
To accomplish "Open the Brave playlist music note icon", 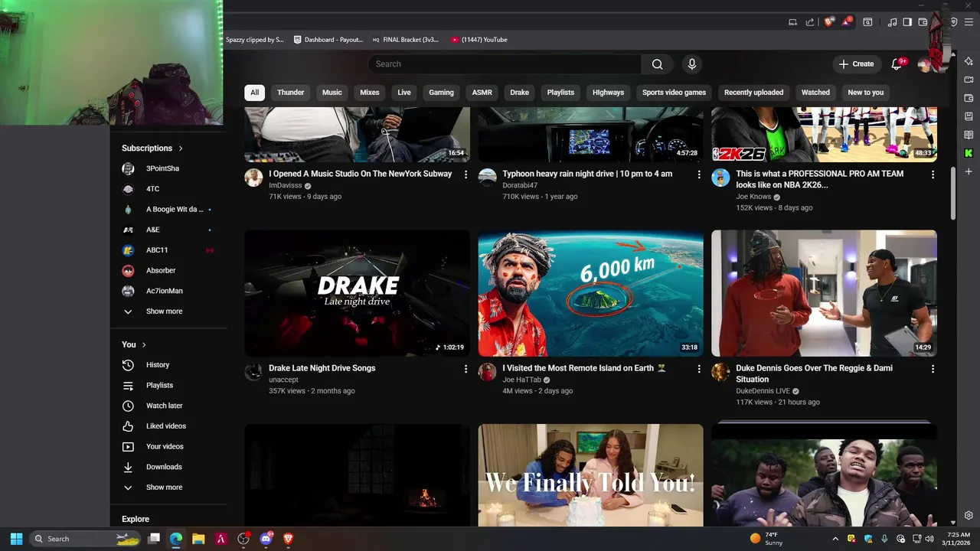I will 892,22.
